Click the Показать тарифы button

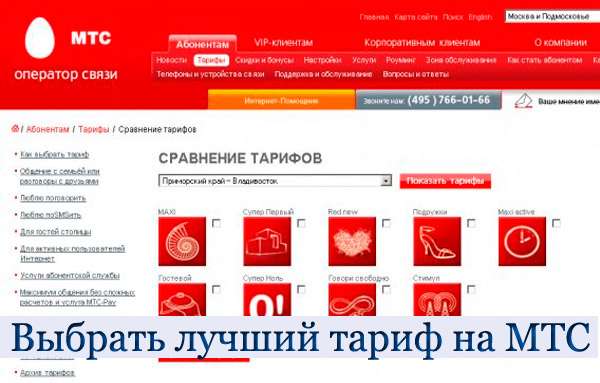[x=445, y=181]
